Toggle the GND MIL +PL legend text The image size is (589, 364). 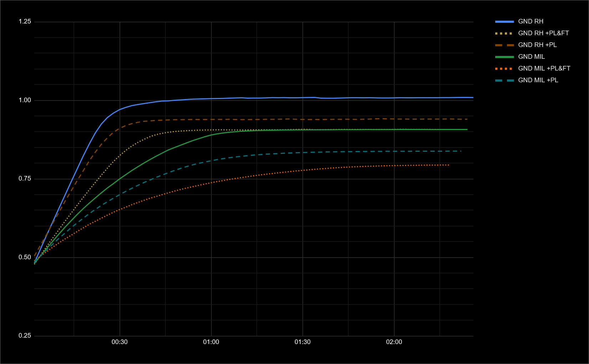[538, 80]
